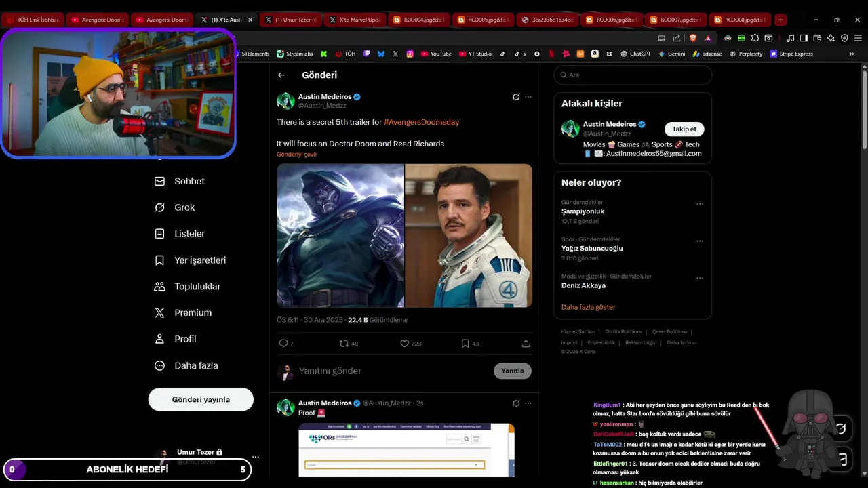
Task: Open Topluluklar in sidebar
Action: (x=187, y=287)
